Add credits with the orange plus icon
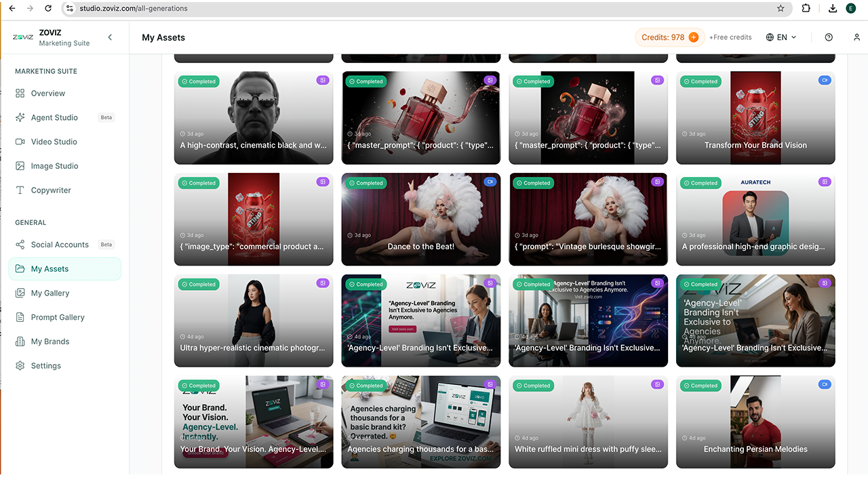Image resolution: width=868 pixels, height=488 pixels. (x=694, y=37)
